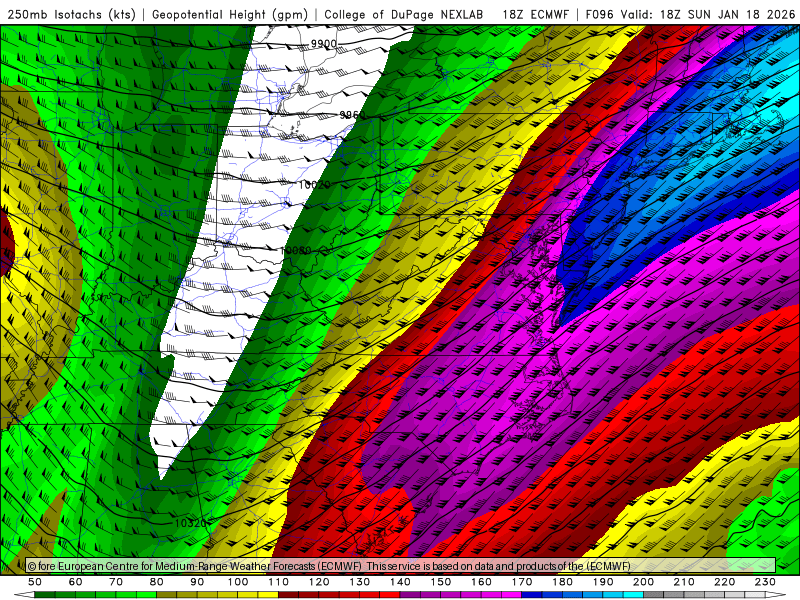The image size is (800, 600).
Task: Click the 9960 height contour label
Action: [353, 115]
